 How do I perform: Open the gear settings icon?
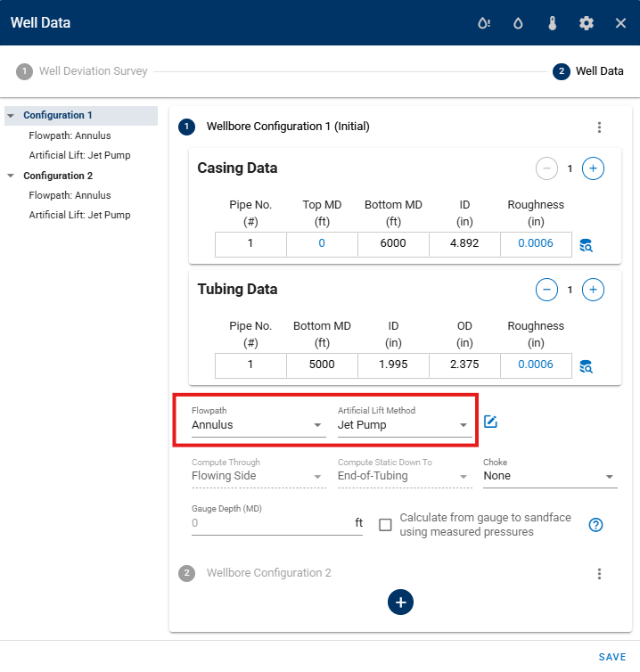click(x=587, y=23)
